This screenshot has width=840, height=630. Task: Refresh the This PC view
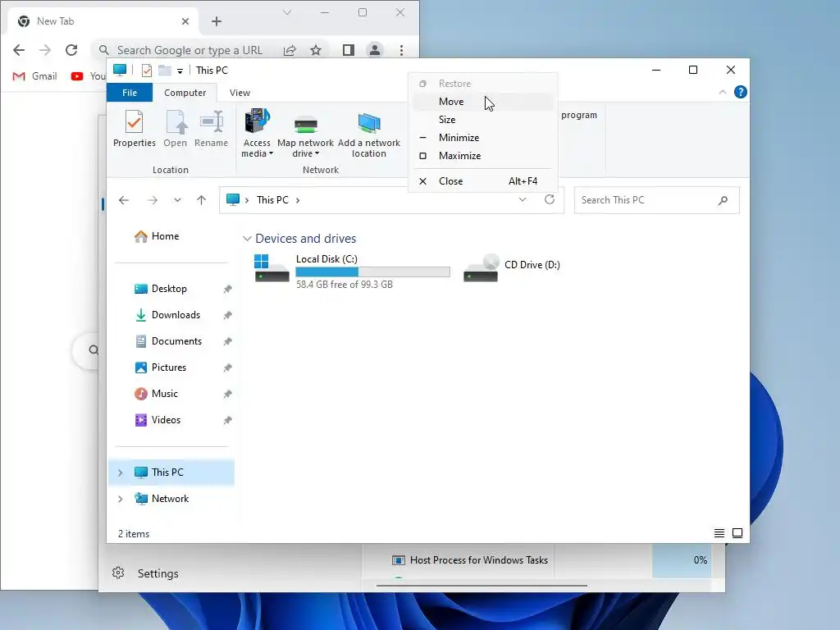pyautogui.click(x=550, y=199)
